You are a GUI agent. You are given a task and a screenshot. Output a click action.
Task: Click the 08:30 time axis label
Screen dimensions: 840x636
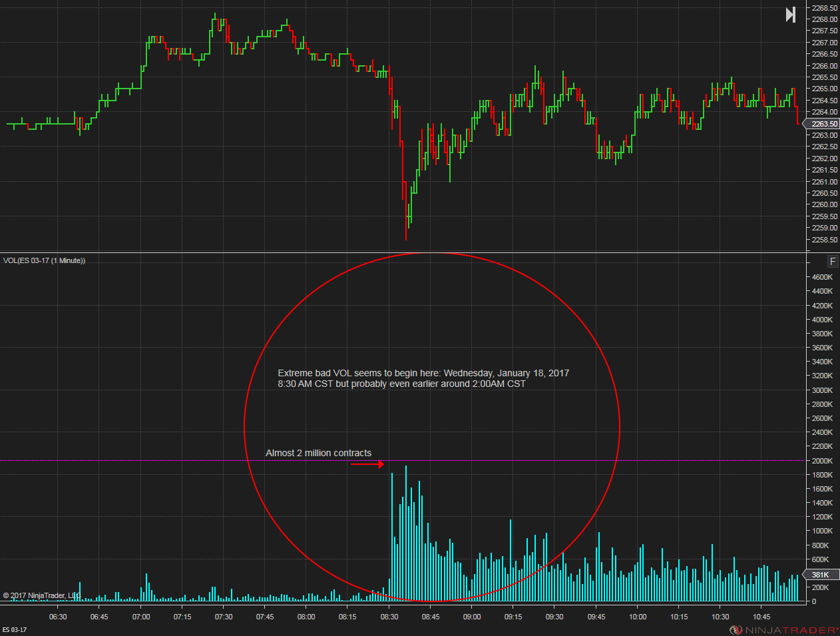[389, 617]
